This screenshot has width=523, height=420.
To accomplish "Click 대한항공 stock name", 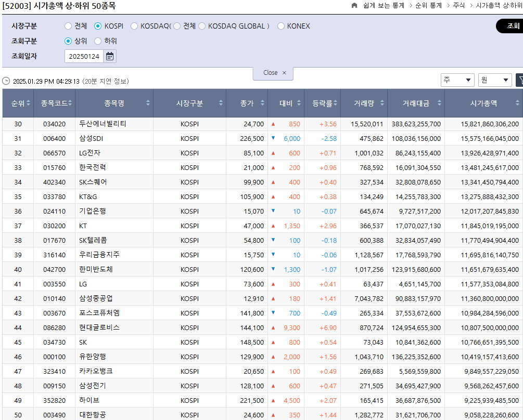I will tap(93, 415).
